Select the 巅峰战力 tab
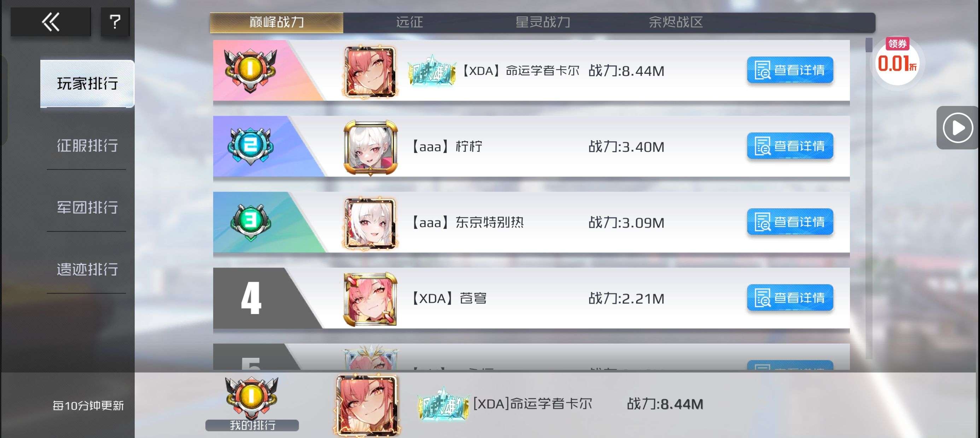 point(276,23)
